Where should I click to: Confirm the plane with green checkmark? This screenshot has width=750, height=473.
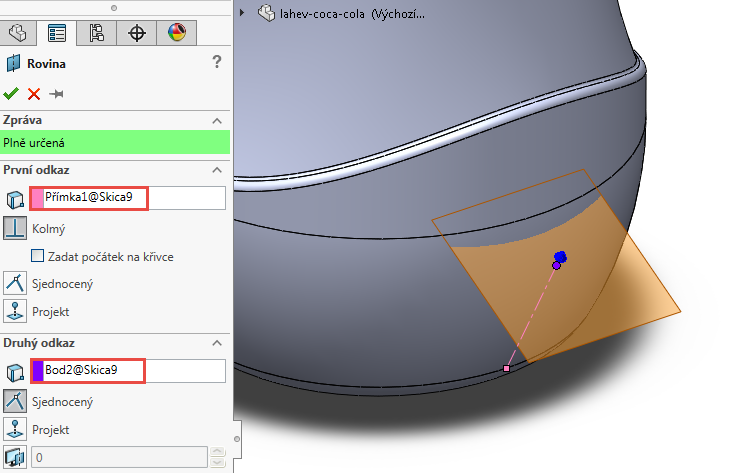click(x=11, y=93)
